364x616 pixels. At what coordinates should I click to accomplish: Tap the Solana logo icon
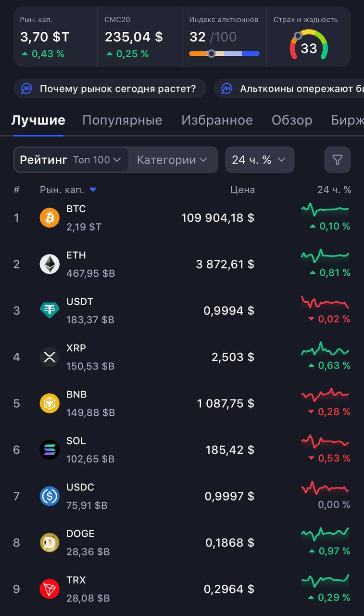[x=50, y=449]
